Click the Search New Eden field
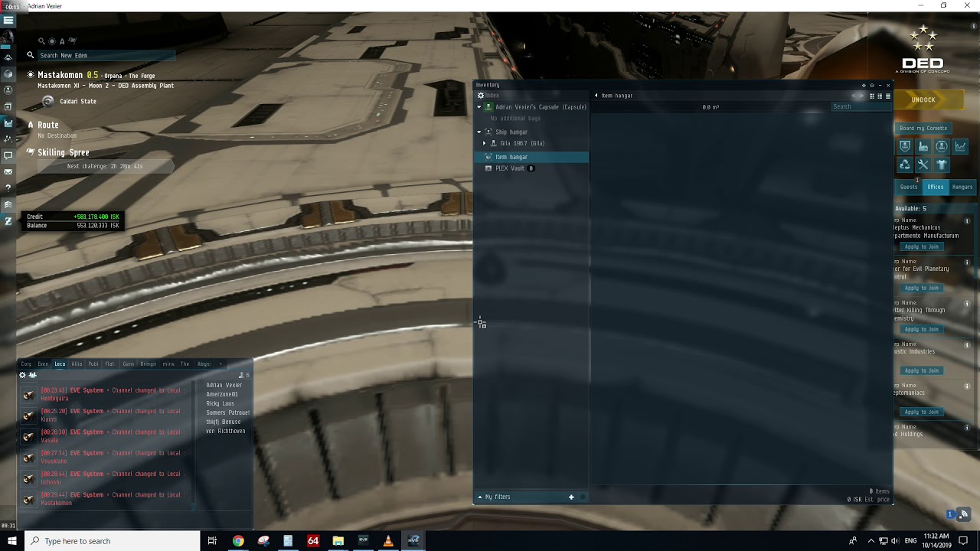Image resolution: width=980 pixels, height=551 pixels. coord(106,55)
